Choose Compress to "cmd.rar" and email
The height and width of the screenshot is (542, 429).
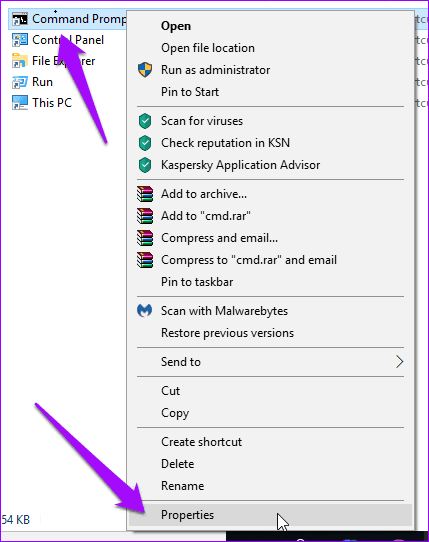249,260
